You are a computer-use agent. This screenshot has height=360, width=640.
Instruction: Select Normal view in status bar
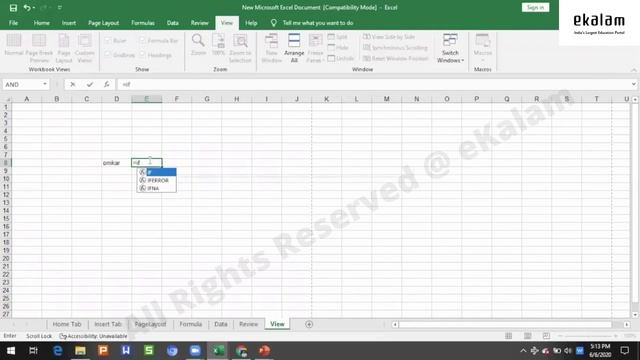point(508,336)
